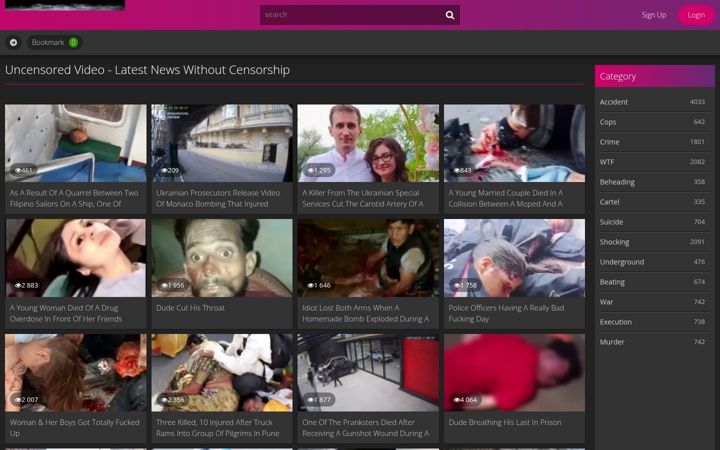720x450 pixels.
Task: Click the green bookmark counter badge
Action: 73,42
